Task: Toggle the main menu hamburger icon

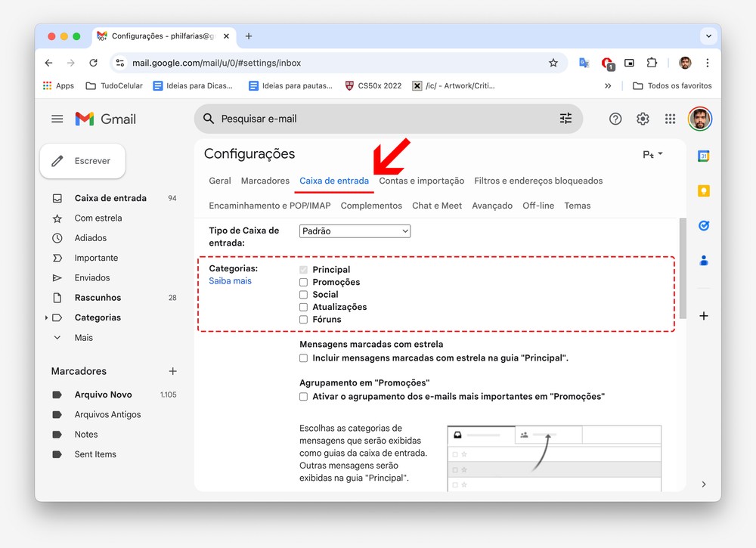Action: [x=57, y=119]
